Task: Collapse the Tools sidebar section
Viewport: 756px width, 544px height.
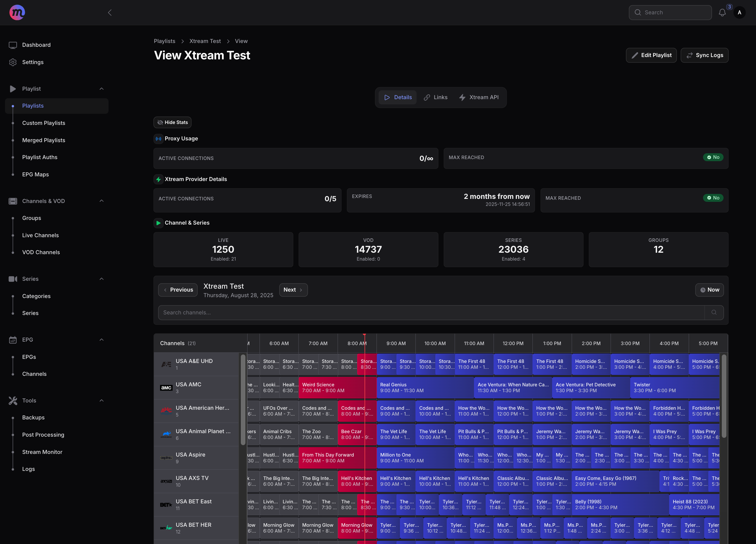Action: pyautogui.click(x=102, y=400)
